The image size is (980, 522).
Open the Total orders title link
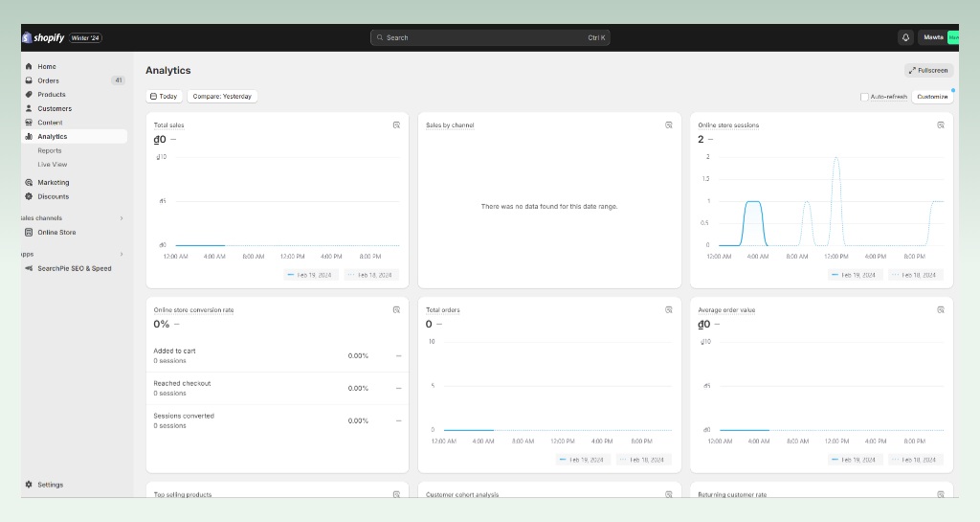tap(442, 310)
